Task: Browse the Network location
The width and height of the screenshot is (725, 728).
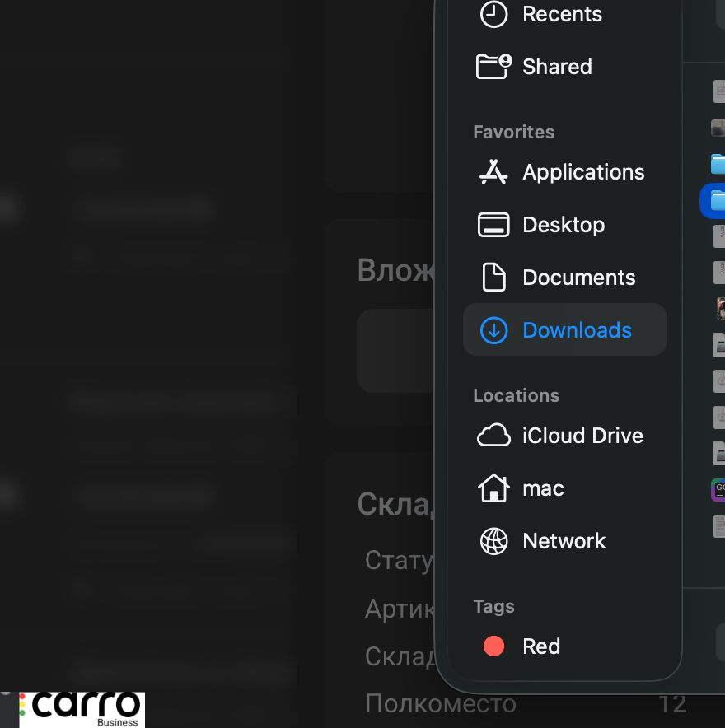Action: (x=564, y=541)
